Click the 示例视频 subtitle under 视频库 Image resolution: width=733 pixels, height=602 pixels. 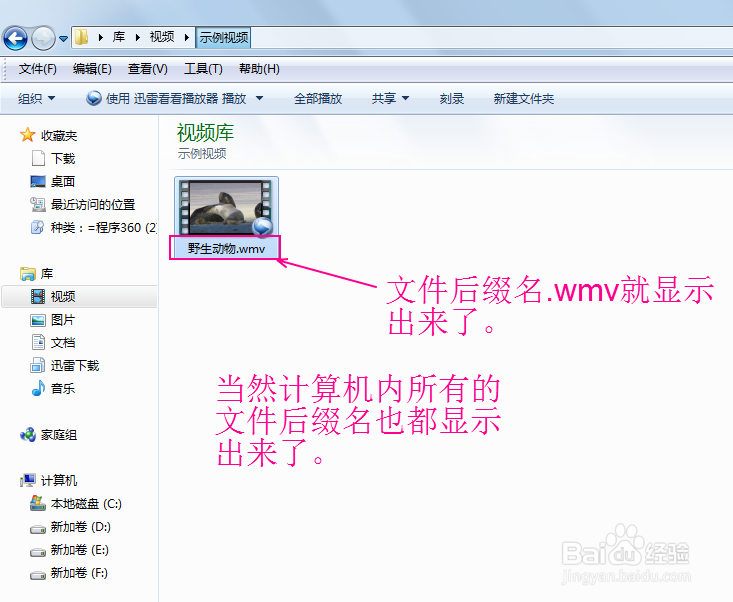pyautogui.click(x=202, y=153)
